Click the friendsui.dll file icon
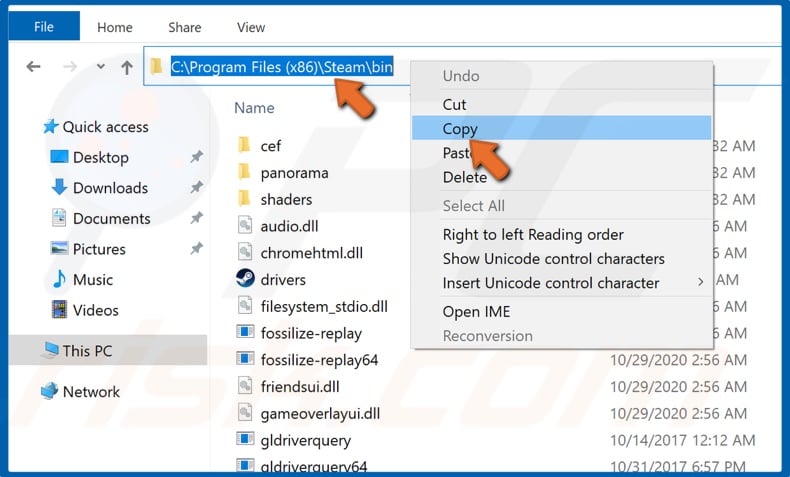The height and width of the screenshot is (477, 790). [245, 386]
